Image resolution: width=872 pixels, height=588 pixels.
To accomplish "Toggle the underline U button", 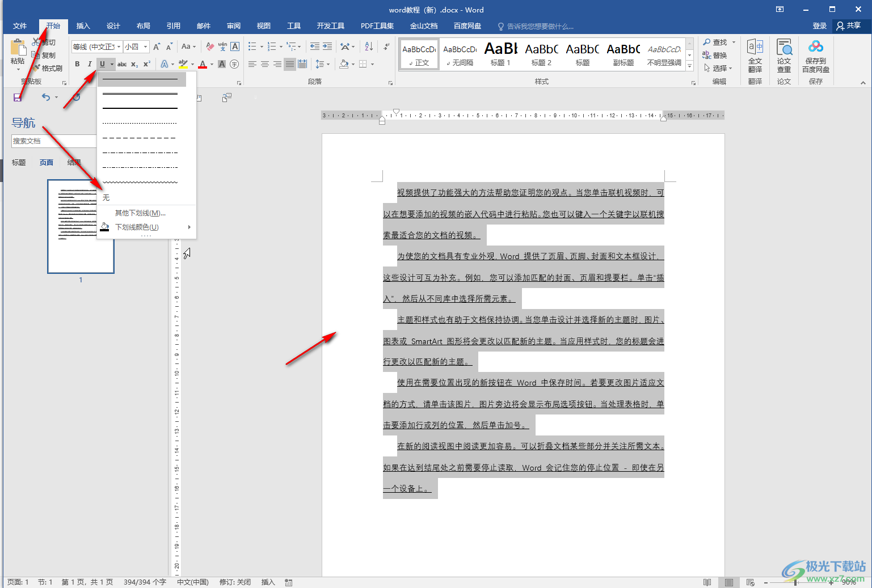I will (x=102, y=64).
